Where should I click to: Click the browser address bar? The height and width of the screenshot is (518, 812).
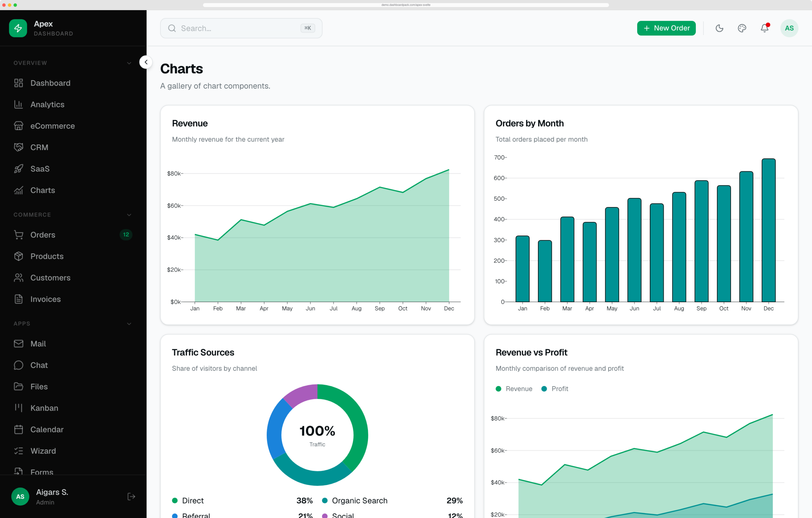pyautogui.click(x=406, y=5)
